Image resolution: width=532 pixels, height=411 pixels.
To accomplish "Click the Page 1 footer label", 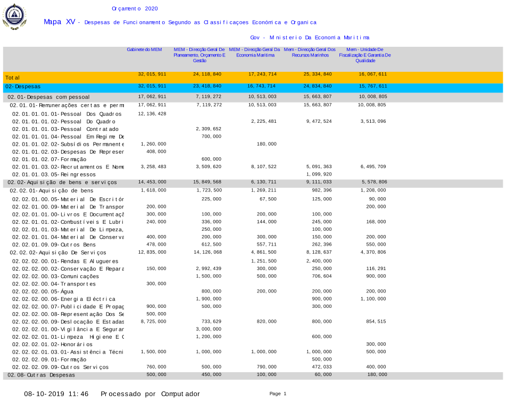I will point(278,393).
